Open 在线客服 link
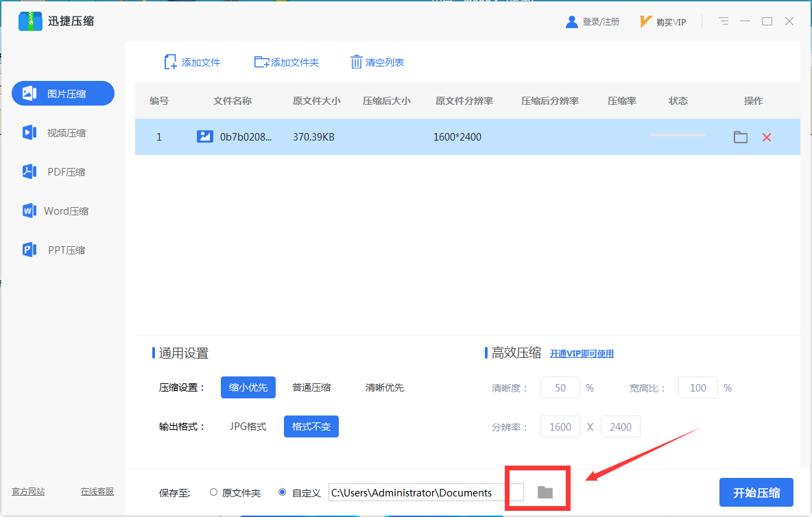 97,491
